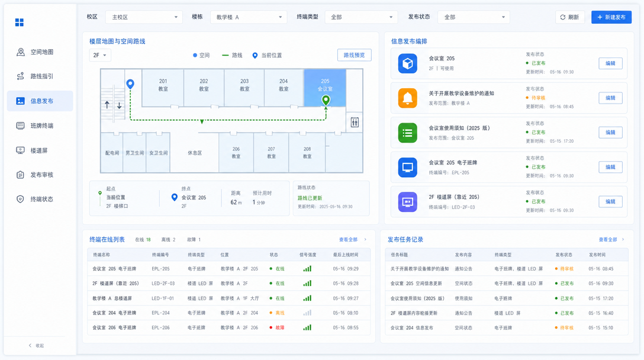Open 楼道屏 in the sidebar
The image size is (644, 360).
click(x=40, y=150)
